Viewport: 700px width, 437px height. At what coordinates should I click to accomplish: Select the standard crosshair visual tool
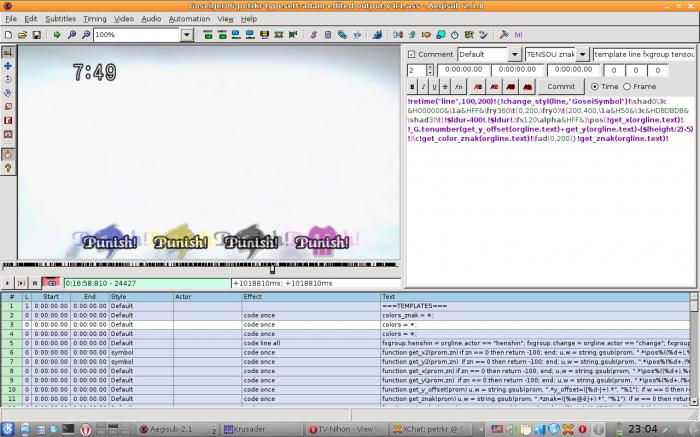[x=8, y=52]
